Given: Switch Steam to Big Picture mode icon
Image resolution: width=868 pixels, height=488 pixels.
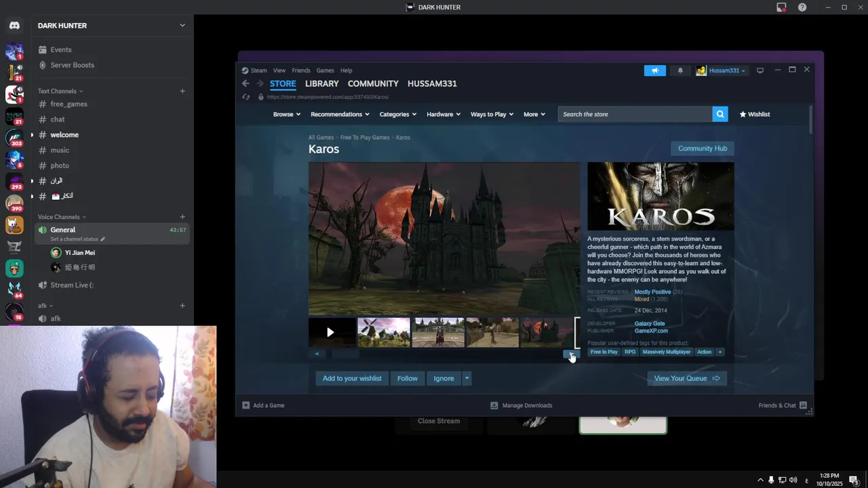Looking at the screenshot, I should coord(760,70).
